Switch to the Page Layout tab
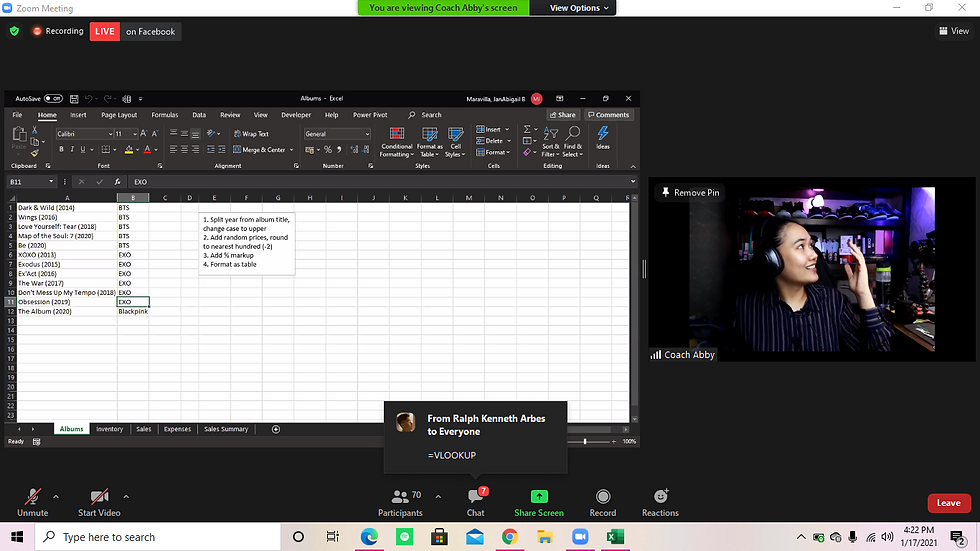Screen dimensions: 980x551 (119, 115)
